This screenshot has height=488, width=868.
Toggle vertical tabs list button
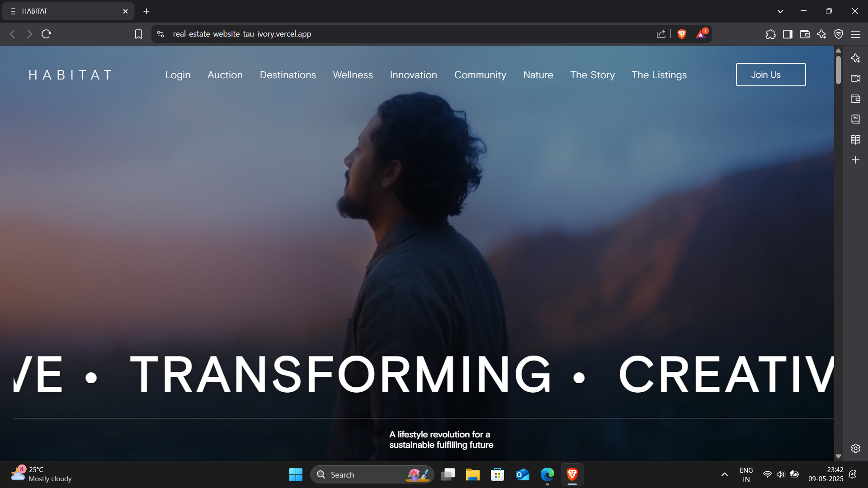point(13,11)
